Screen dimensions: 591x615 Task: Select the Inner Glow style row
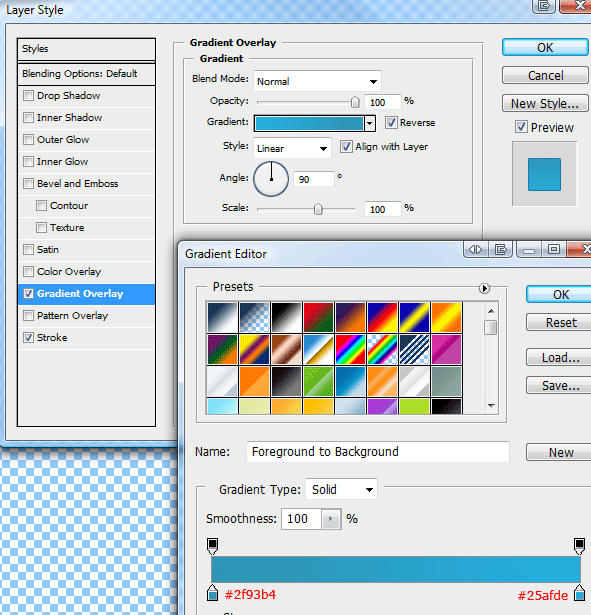click(86, 162)
